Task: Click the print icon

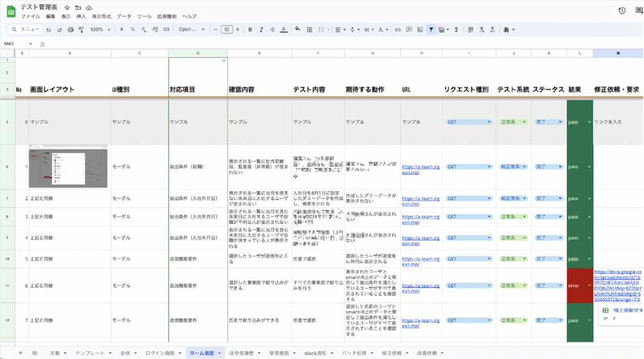Action: 70,30
